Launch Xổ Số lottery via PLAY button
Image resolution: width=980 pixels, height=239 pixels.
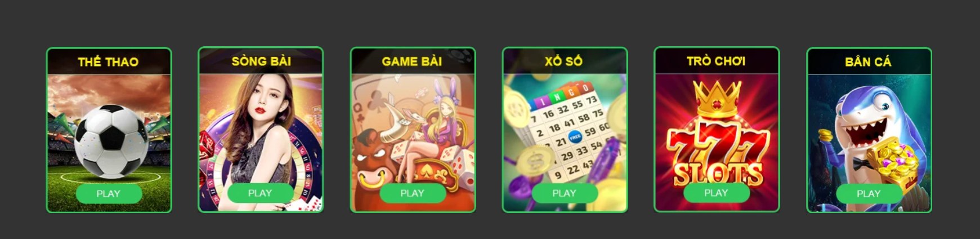click(564, 193)
